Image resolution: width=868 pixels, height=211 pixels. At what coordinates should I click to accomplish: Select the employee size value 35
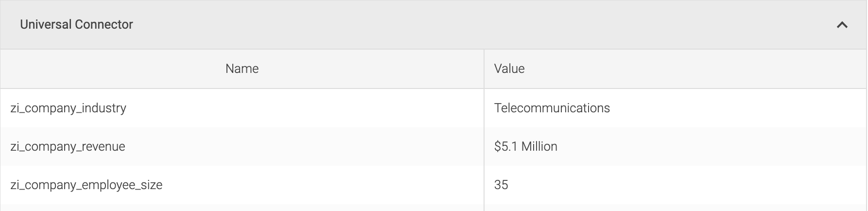point(501,185)
